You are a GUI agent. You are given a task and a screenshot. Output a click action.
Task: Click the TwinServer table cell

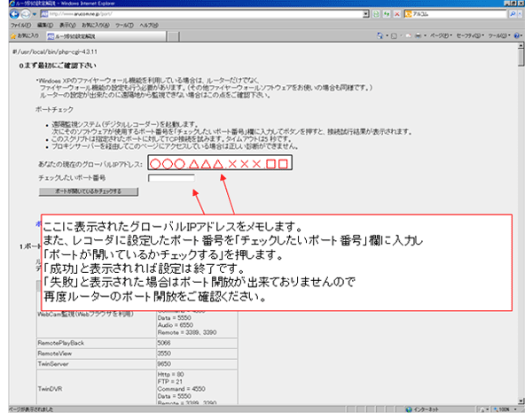pyautogui.click(x=96, y=364)
